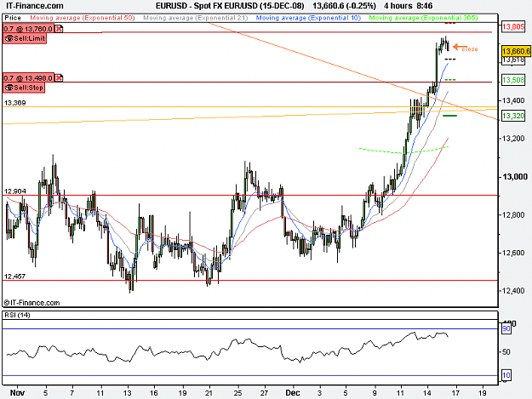The height and width of the screenshot is (399, 532).
Task: Click the Nov label on time axis
Action: point(17,393)
